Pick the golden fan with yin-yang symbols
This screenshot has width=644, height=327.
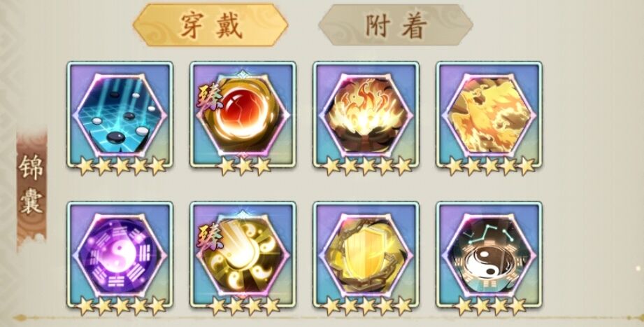coord(243,255)
